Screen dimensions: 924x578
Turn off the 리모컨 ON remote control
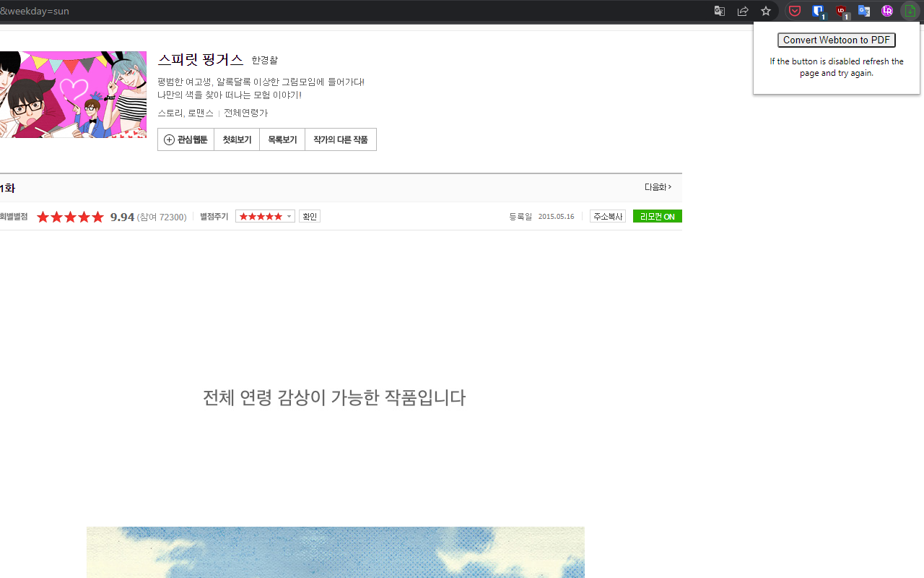click(x=657, y=216)
